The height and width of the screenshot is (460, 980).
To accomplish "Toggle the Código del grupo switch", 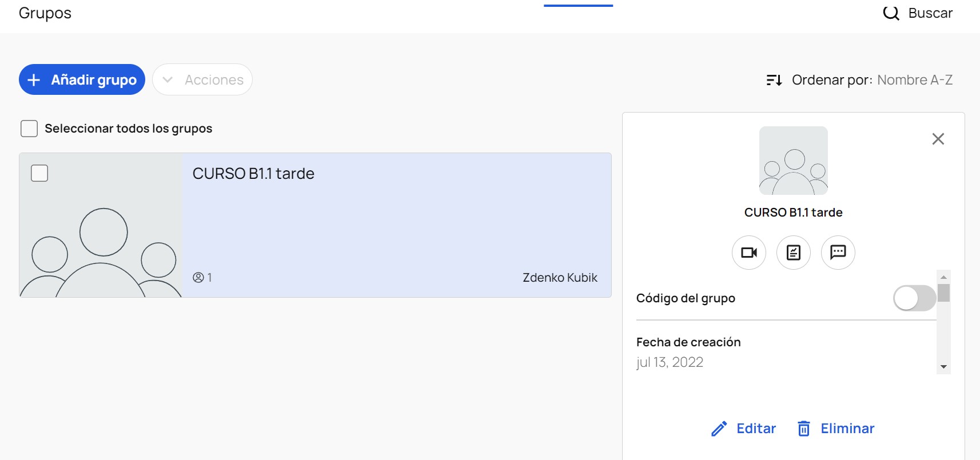I will [x=914, y=298].
